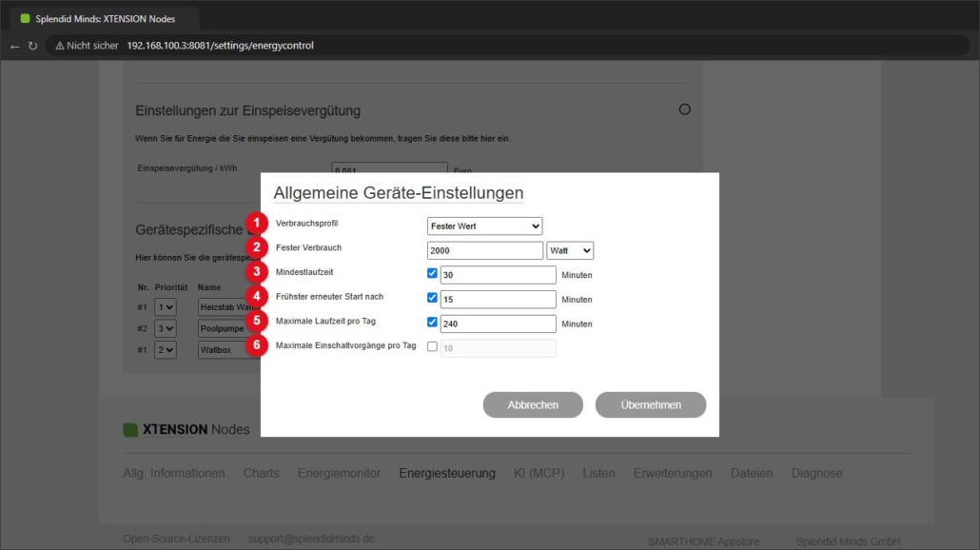Screen dimensions: 980x550
Task: Open the Erweiterungen tab
Action: point(673,473)
